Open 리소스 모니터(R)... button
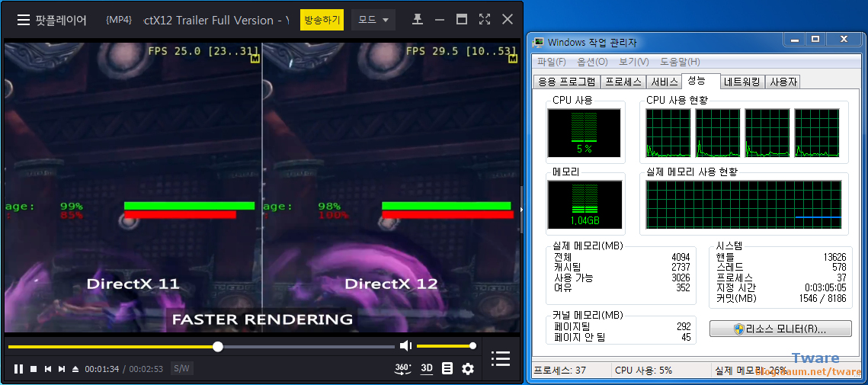Image resolution: width=868 pixels, height=385 pixels. [780, 329]
